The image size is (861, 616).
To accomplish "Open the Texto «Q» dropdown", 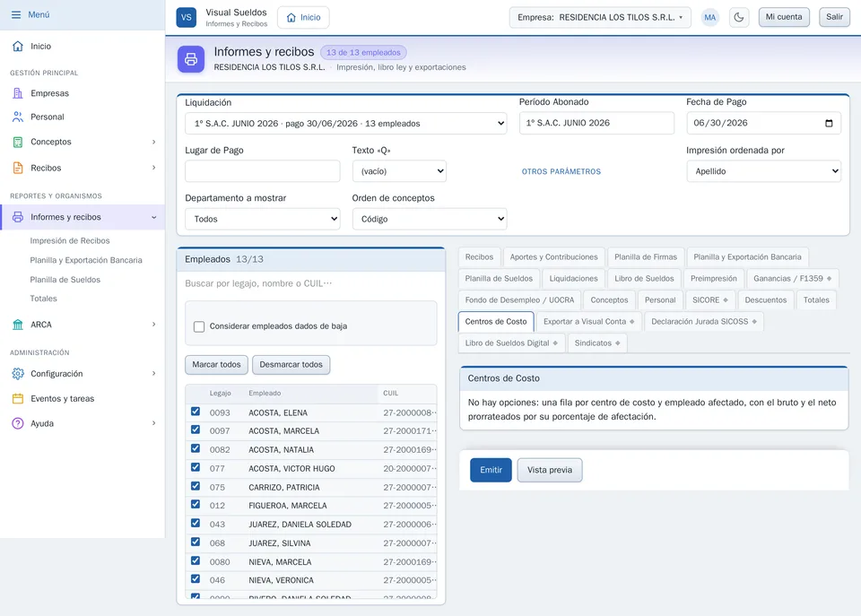I will point(399,171).
